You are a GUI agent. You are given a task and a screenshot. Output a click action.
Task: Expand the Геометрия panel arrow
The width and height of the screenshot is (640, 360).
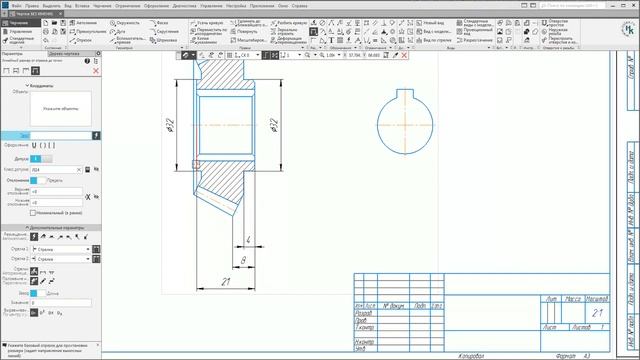point(182,48)
